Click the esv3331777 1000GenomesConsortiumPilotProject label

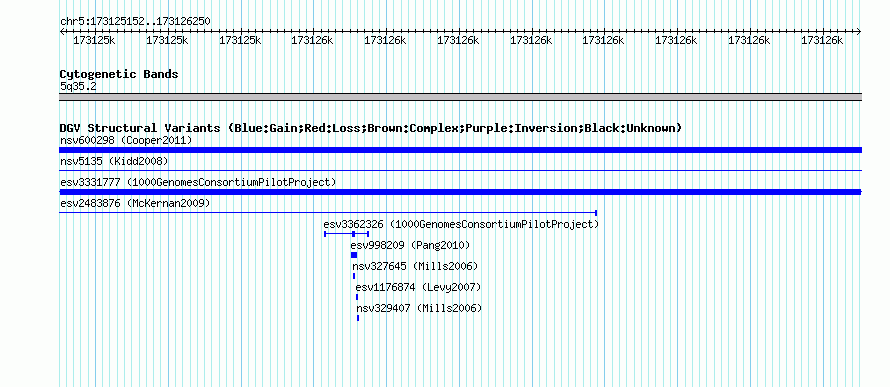[198, 182]
